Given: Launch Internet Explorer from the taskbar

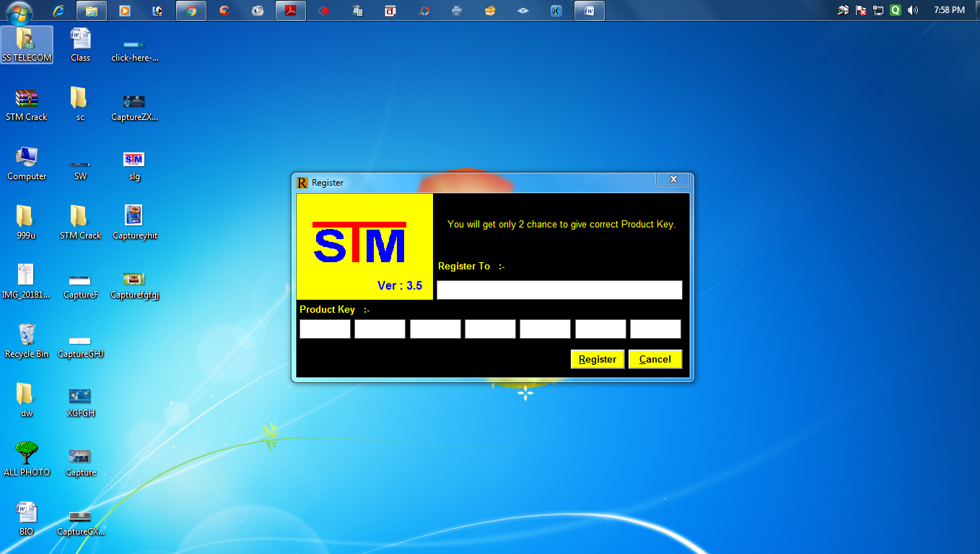Looking at the screenshot, I should coord(58,11).
